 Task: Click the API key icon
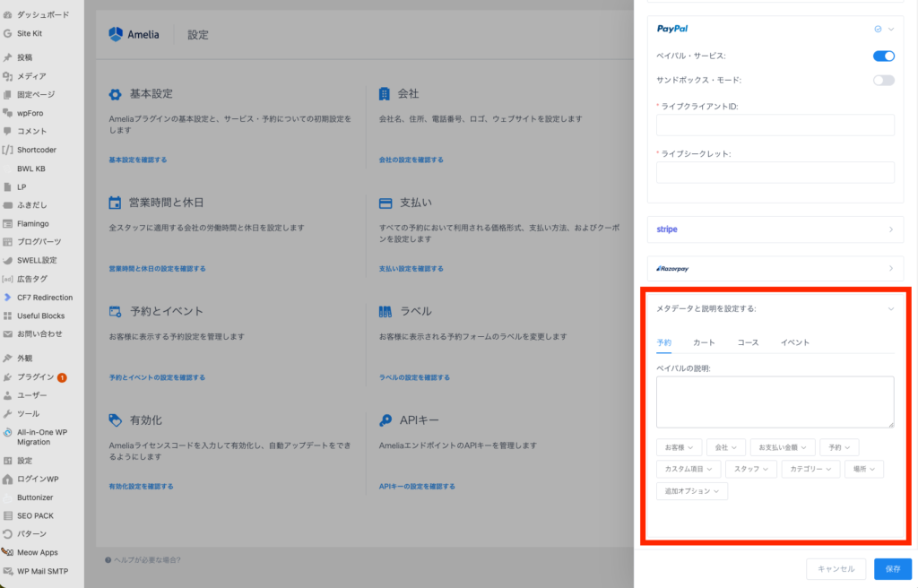tap(385, 419)
